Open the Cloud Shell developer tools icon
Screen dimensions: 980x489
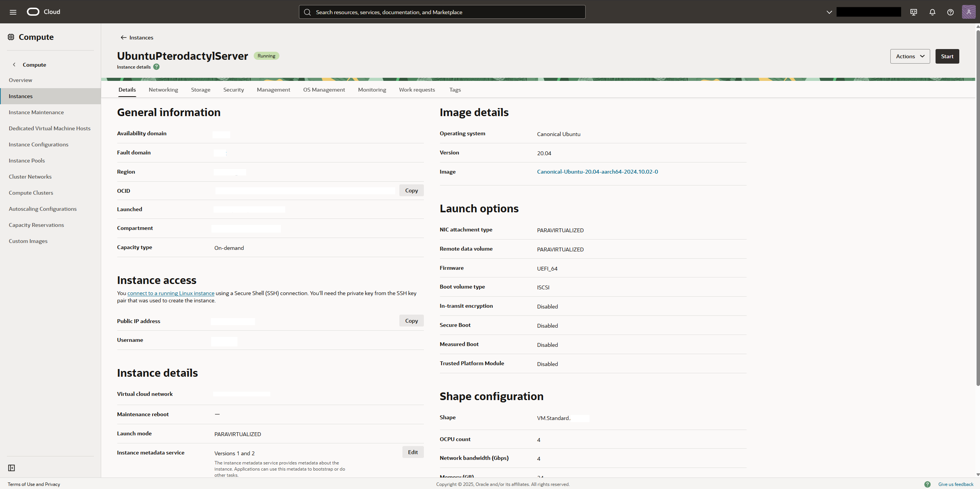click(x=914, y=12)
